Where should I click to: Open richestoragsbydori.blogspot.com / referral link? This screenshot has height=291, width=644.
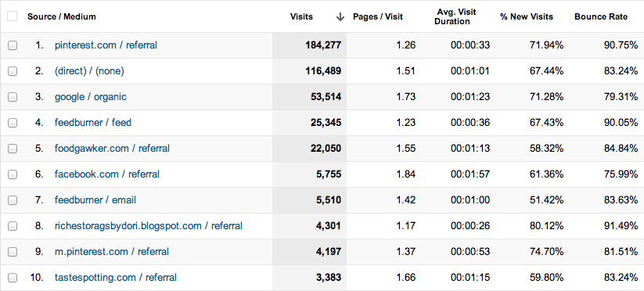pos(148,226)
